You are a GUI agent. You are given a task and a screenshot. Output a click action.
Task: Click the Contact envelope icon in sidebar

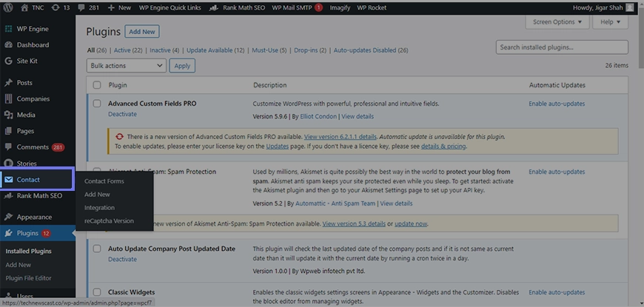(8, 179)
